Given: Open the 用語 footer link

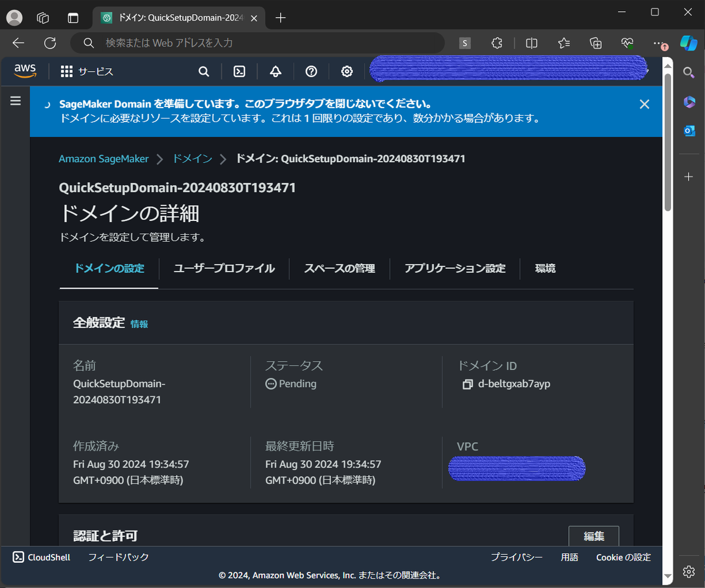Looking at the screenshot, I should tap(569, 557).
